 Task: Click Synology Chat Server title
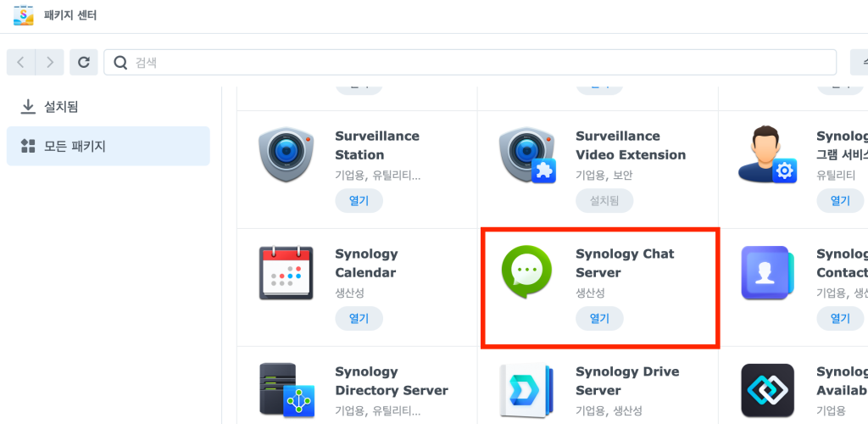point(625,264)
